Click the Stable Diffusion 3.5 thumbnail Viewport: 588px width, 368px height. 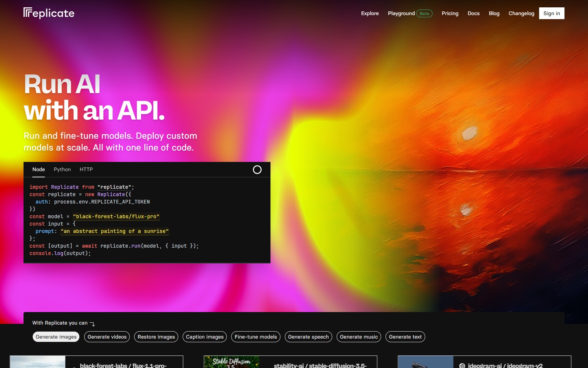tap(232, 362)
